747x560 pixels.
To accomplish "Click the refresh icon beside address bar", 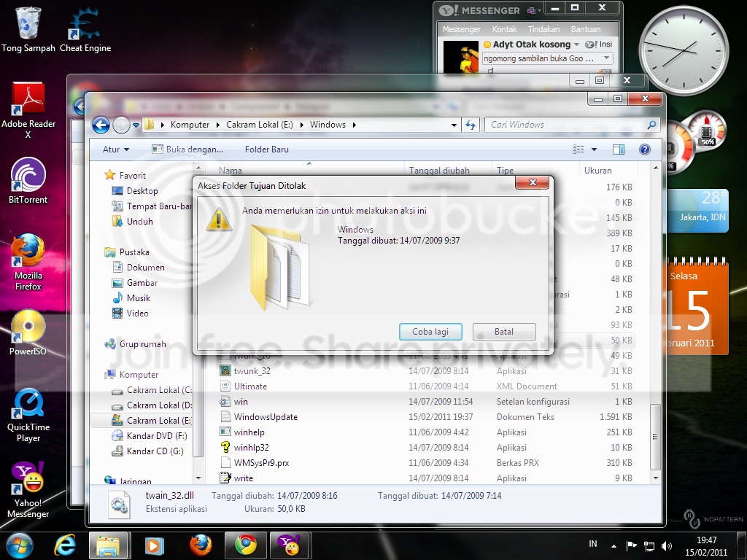I will (471, 125).
